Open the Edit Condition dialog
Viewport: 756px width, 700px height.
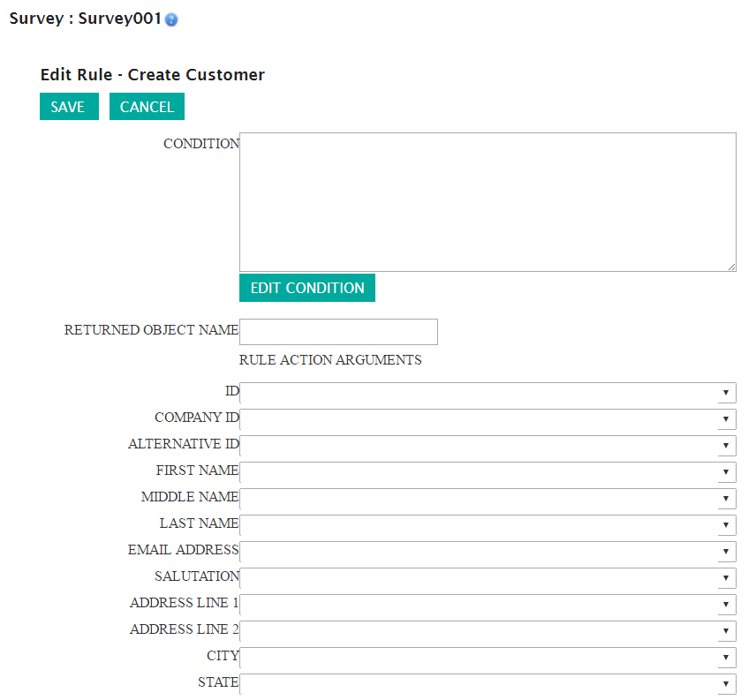(307, 288)
